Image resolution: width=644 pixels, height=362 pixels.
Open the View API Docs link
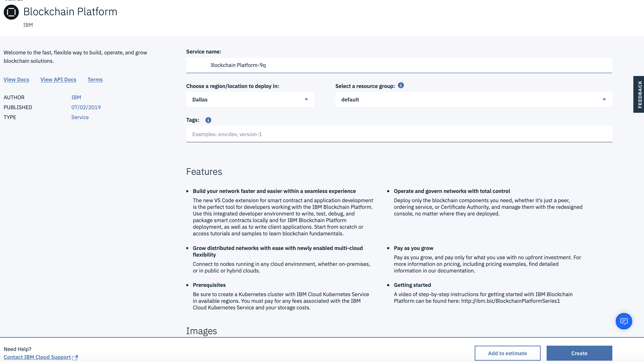tap(58, 79)
